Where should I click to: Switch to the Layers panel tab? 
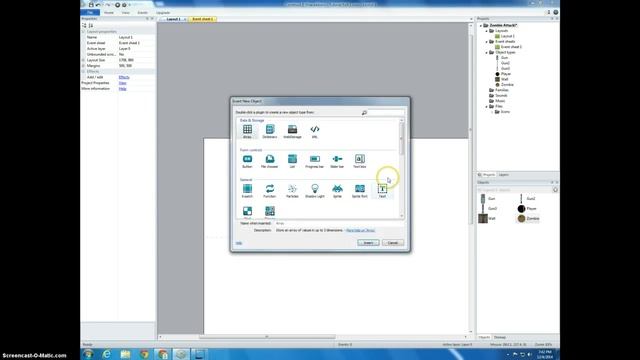tap(504, 175)
